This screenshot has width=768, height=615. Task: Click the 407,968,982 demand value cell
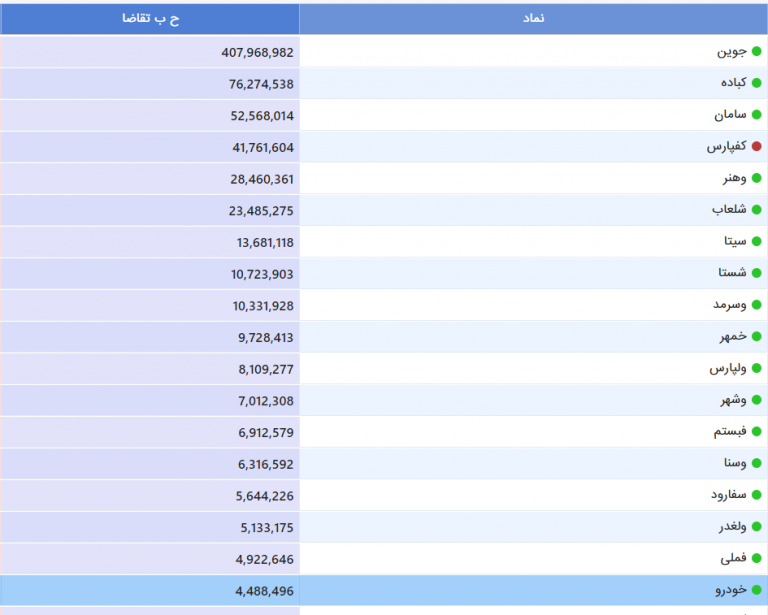[x=150, y=51]
